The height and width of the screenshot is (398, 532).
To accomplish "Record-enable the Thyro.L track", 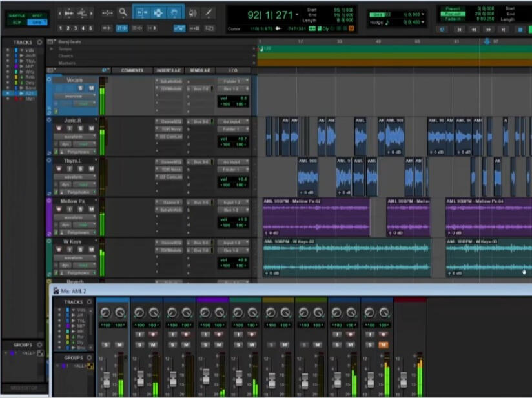I will click(58, 168).
